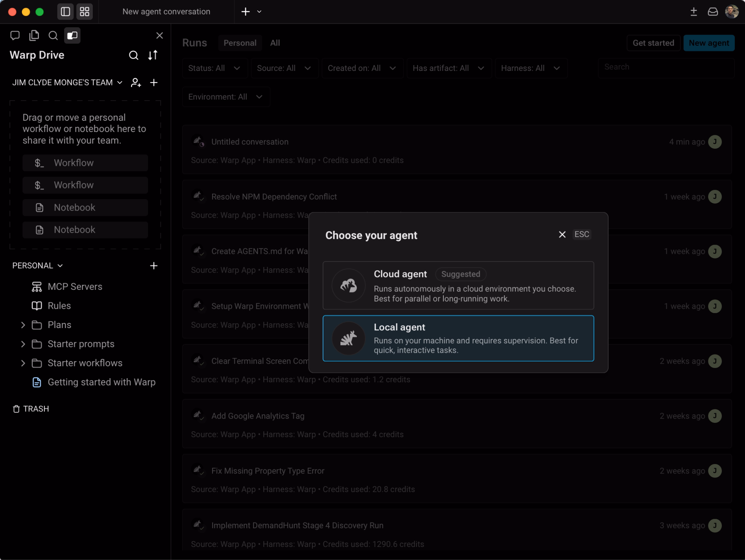Open the Harness filter dropdown

(x=531, y=68)
